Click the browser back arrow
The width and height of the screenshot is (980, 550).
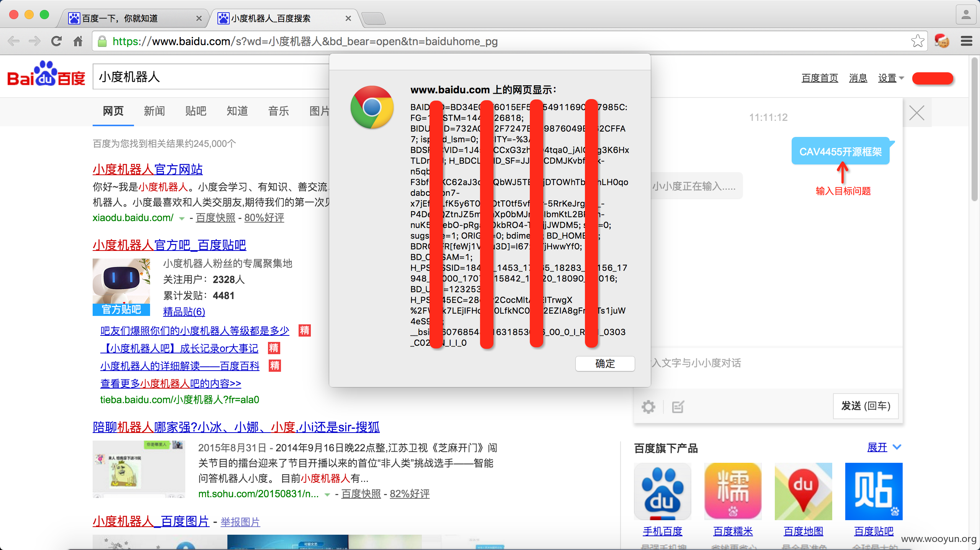click(14, 41)
